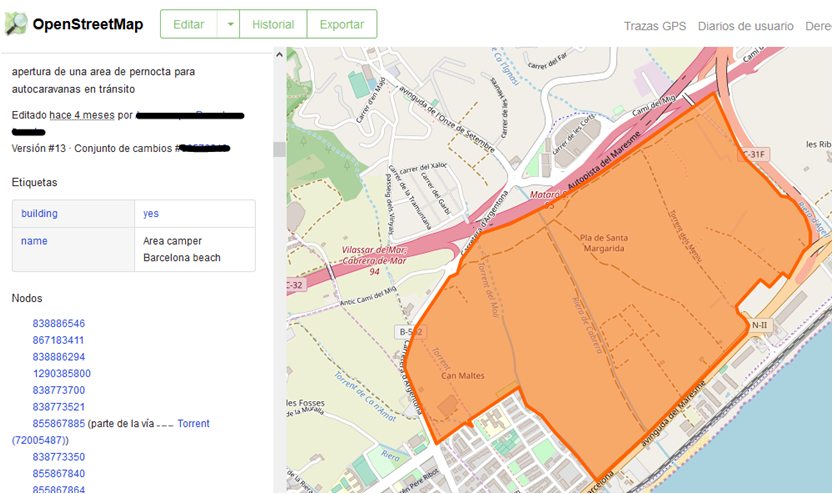Open node 1290385800

(x=62, y=373)
